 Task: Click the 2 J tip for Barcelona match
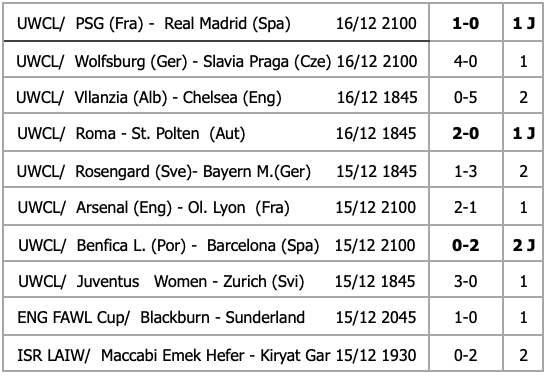tap(524, 245)
